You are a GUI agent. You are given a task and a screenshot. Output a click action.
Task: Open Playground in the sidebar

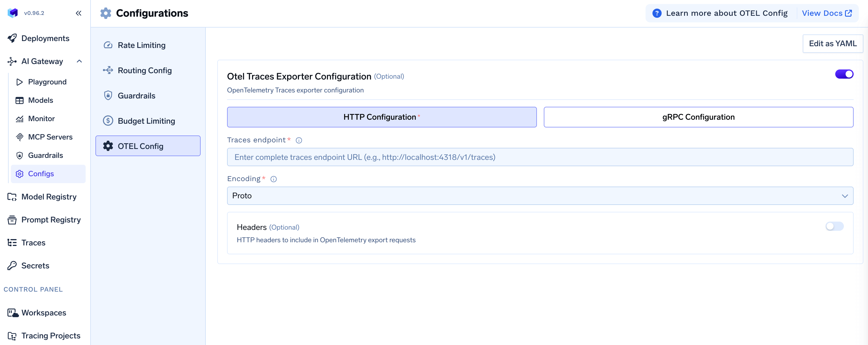pos(47,82)
